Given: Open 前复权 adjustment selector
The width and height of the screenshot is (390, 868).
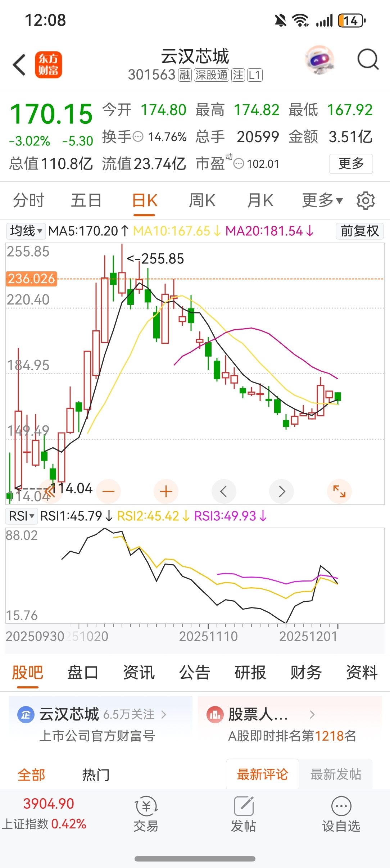Looking at the screenshot, I should (x=360, y=231).
